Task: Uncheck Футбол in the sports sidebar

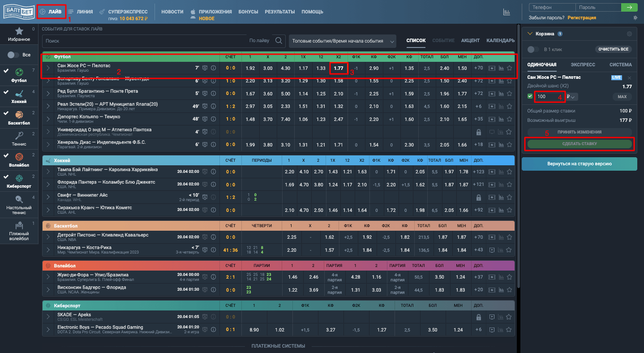Action: click(x=6, y=71)
